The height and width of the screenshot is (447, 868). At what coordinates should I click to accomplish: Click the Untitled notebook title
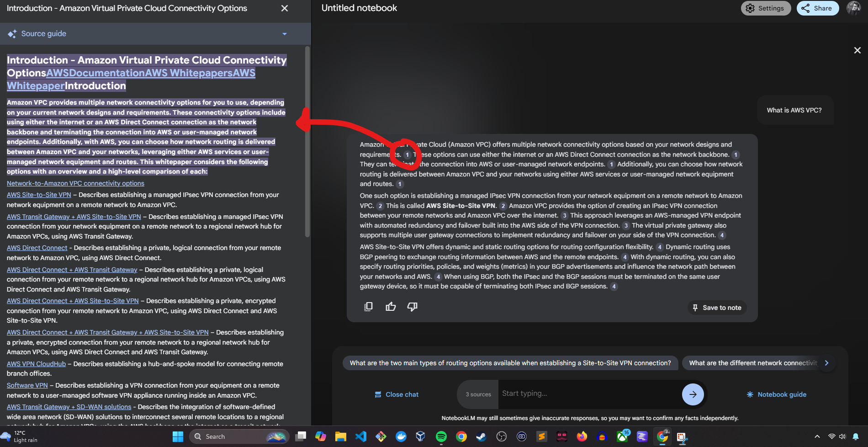coord(359,8)
